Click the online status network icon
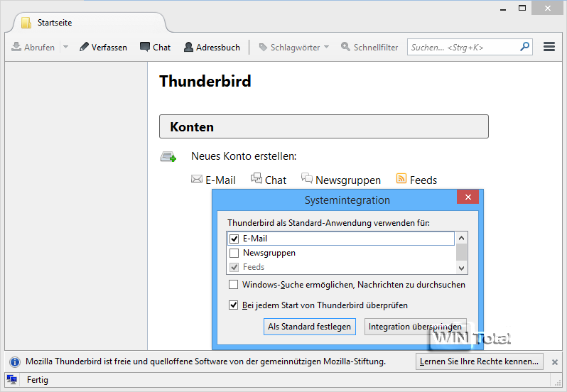 click(12, 379)
